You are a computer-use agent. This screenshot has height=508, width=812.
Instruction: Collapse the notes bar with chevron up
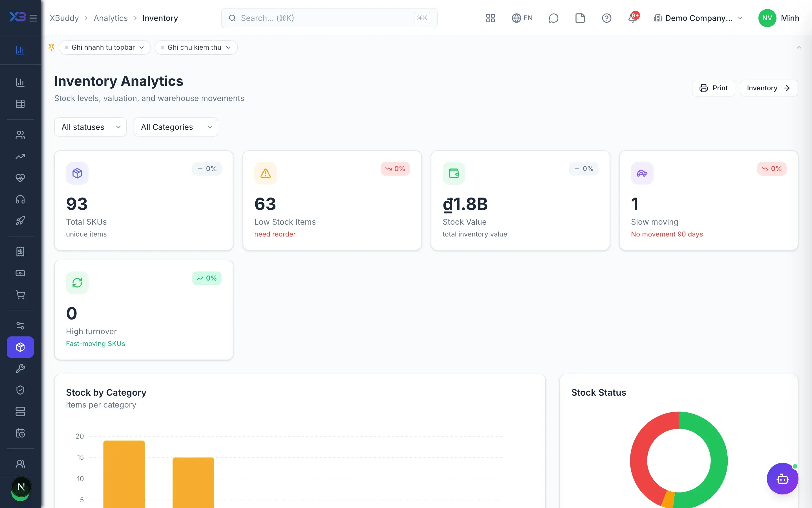(x=799, y=47)
